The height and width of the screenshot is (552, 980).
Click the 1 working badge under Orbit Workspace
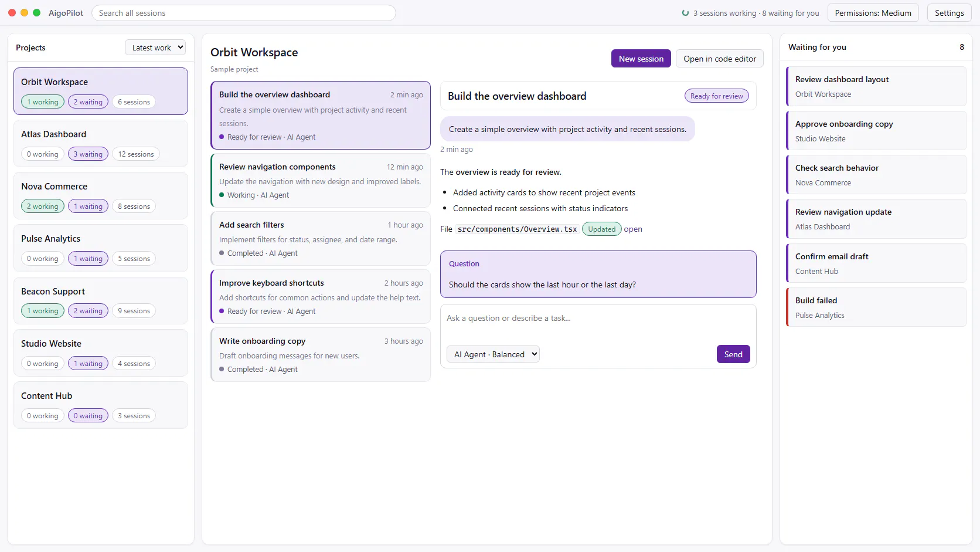[43, 102]
